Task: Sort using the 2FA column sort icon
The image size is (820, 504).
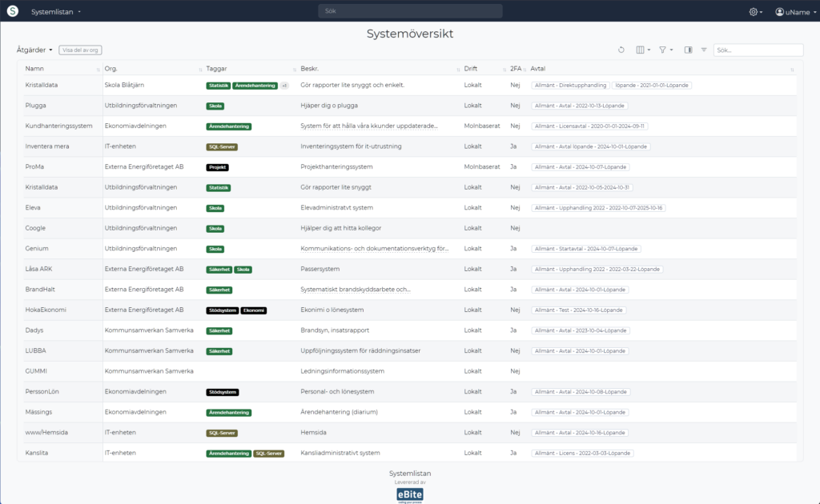Action: click(525, 70)
